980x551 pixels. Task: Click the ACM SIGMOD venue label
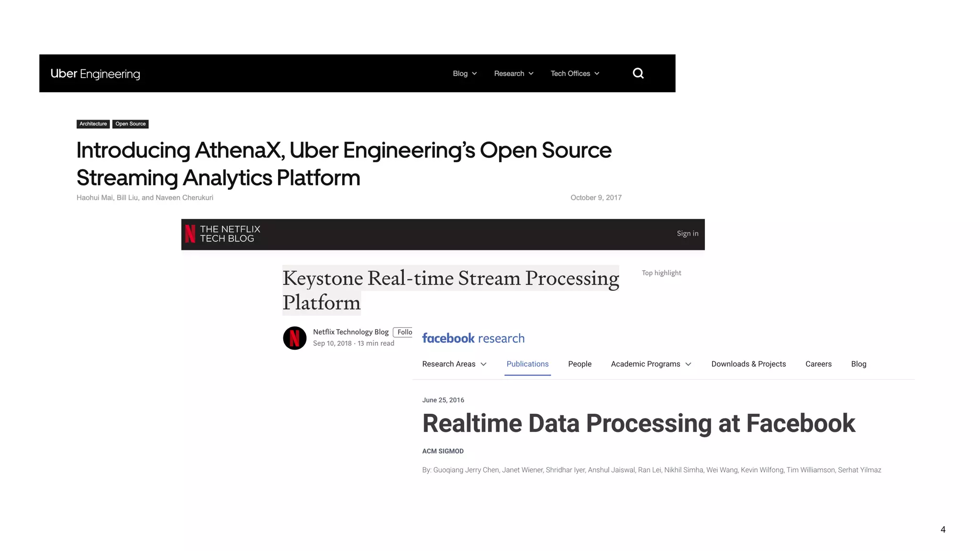point(443,451)
